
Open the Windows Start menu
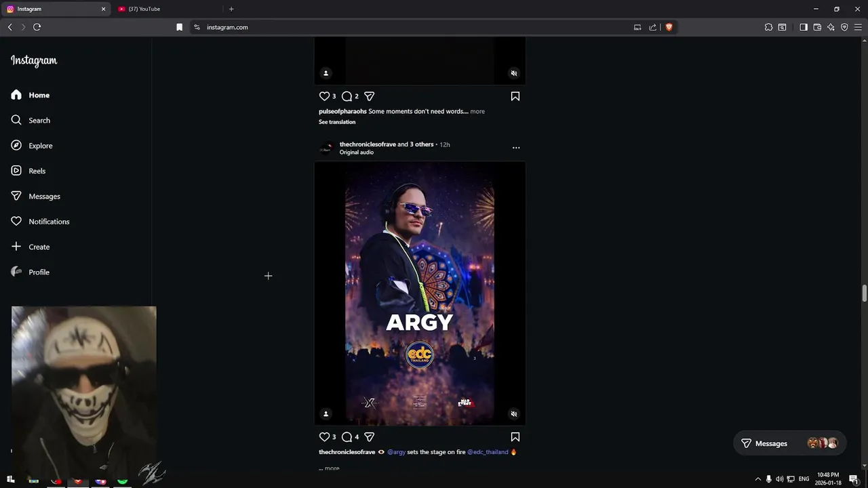tap(10, 480)
